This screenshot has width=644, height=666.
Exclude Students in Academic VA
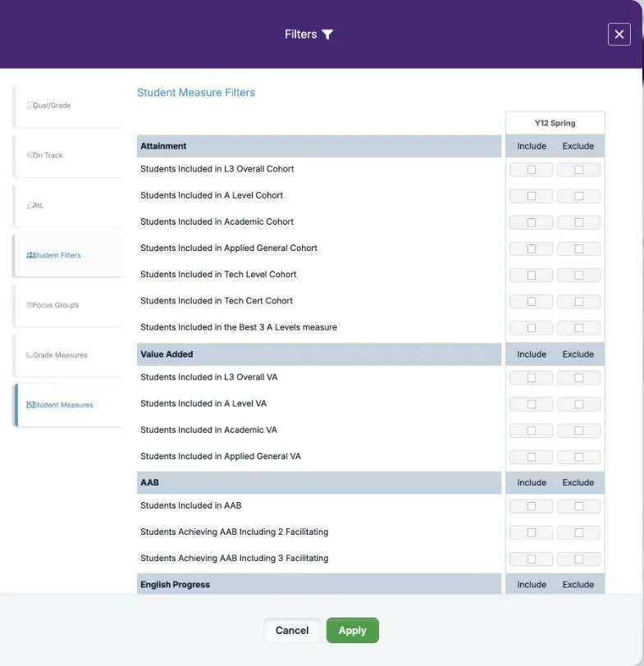tap(578, 431)
